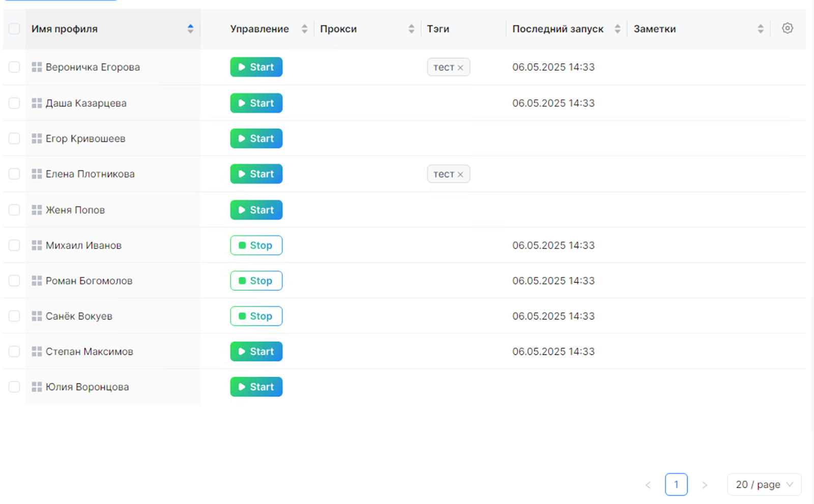Click the grid icon beside Юлия Воронцова

click(37, 387)
